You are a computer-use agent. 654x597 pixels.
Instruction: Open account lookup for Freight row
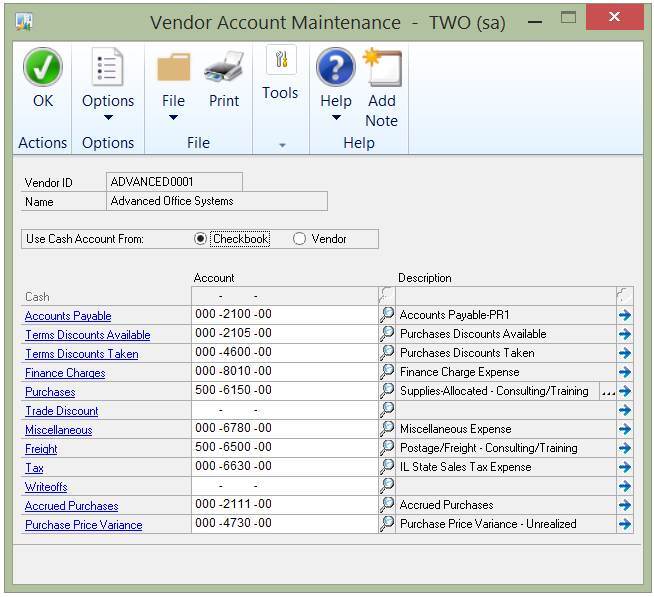[387, 448]
